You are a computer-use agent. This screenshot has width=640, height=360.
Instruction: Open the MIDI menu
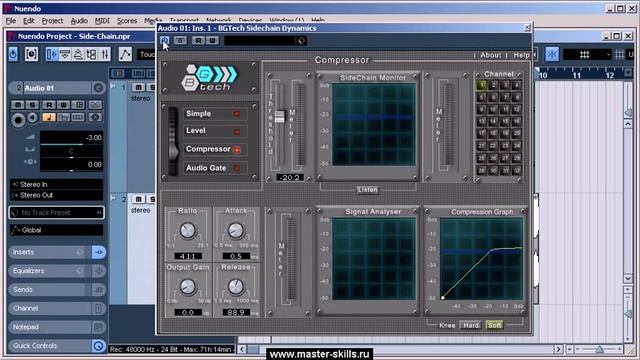tap(102, 20)
